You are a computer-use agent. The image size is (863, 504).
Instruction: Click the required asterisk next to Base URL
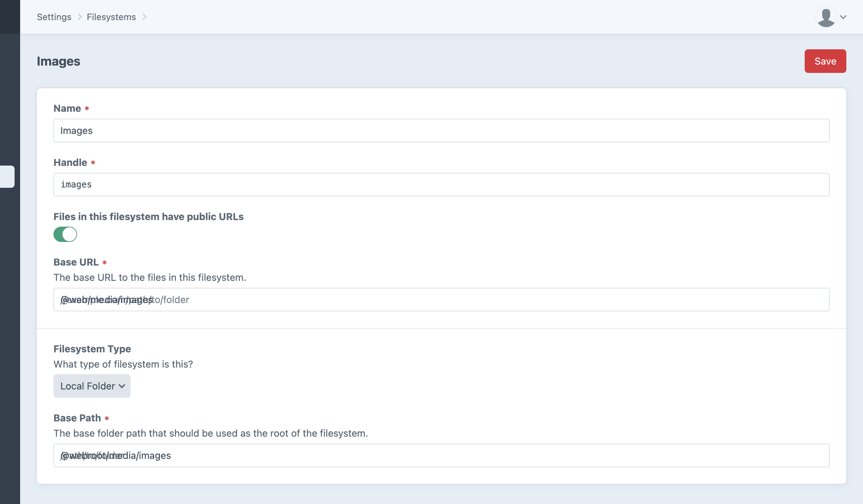[x=105, y=263]
